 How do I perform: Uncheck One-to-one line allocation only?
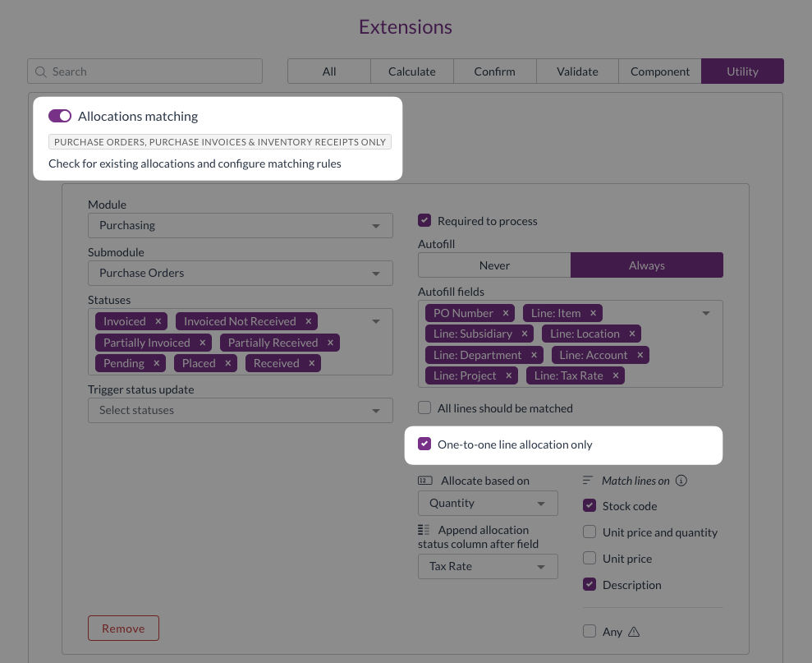(424, 444)
